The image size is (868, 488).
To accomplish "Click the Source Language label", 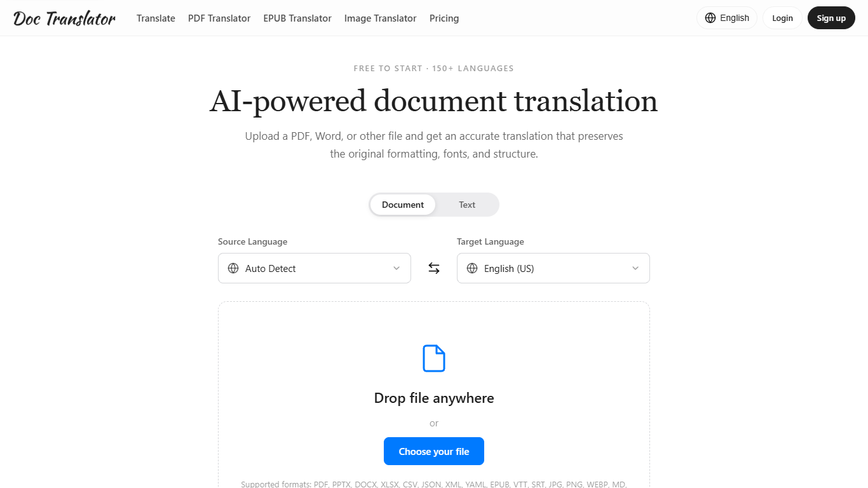I will 252,241.
